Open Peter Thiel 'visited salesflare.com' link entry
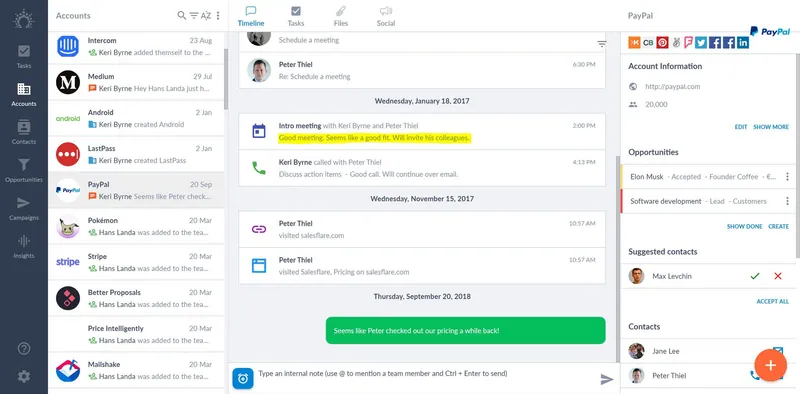800x394 pixels. point(422,229)
